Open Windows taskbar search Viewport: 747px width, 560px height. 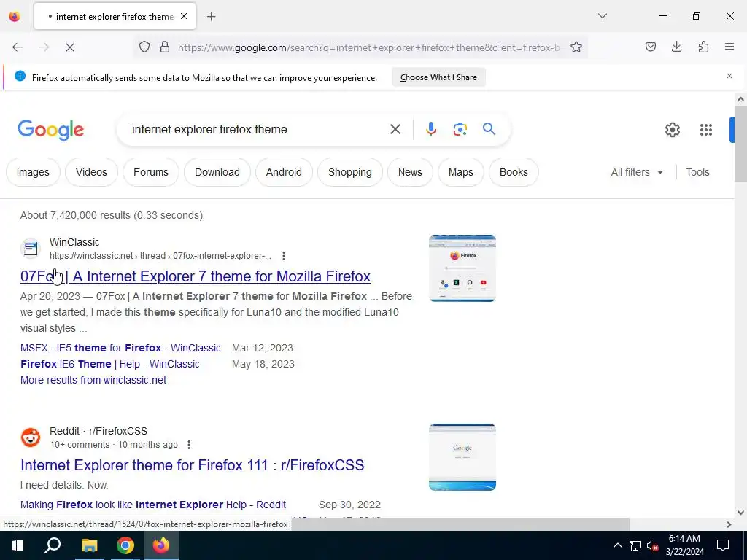53,545
